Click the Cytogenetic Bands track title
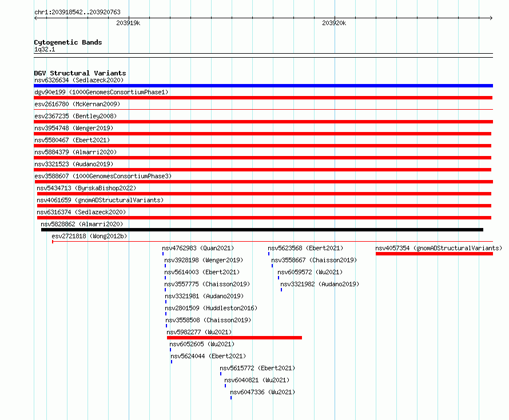The width and height of the screenshot is (509, 420). [68, 42]
